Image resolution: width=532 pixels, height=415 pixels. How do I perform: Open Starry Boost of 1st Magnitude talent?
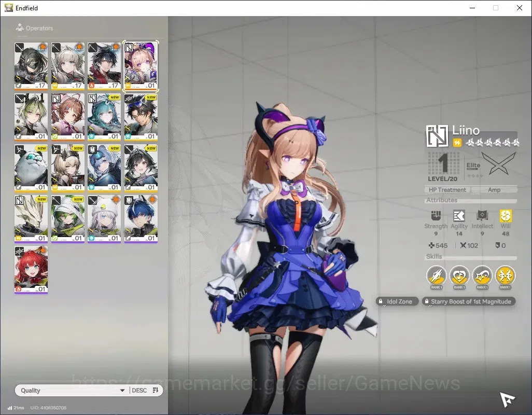click(469, 301)
